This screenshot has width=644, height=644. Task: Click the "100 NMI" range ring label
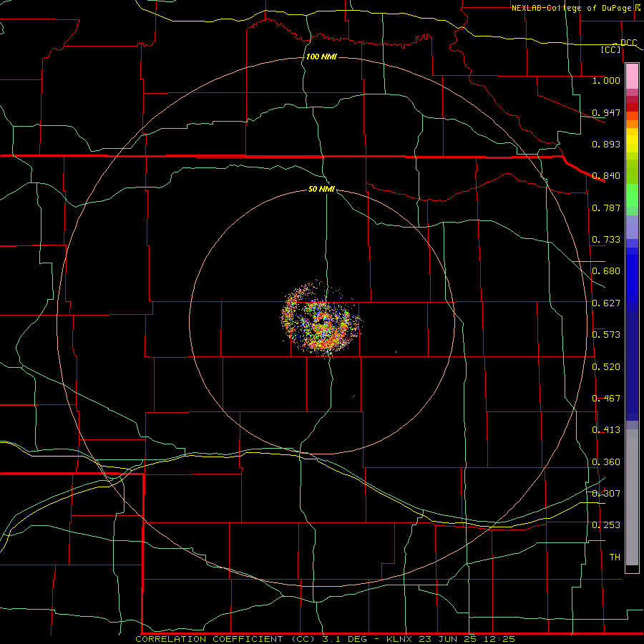tap(321, 57)
